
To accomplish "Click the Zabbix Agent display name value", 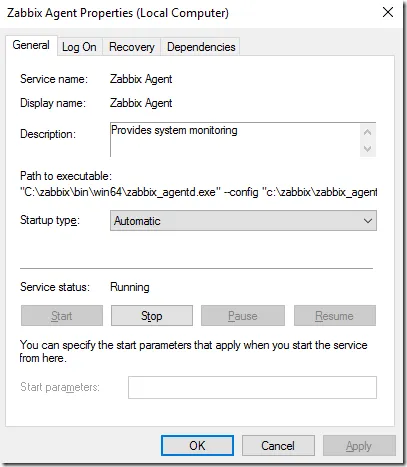I will tap(141, 103).
